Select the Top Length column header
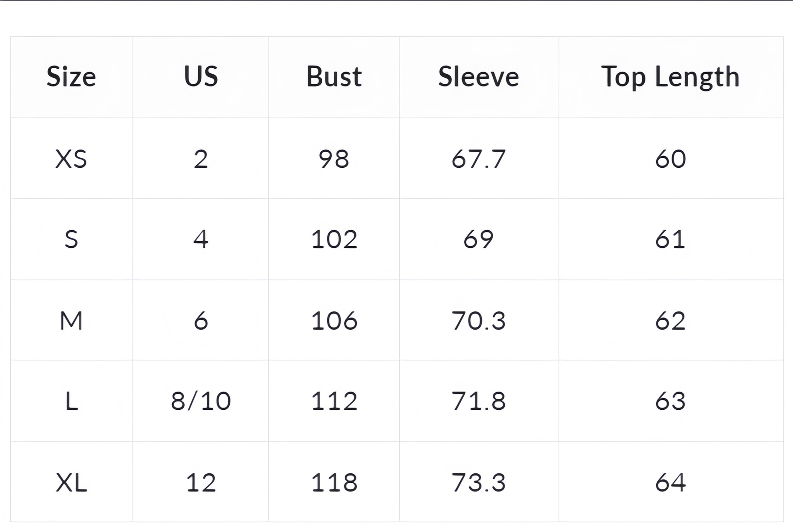The image size is (793, 532). [x=670, y=77]
